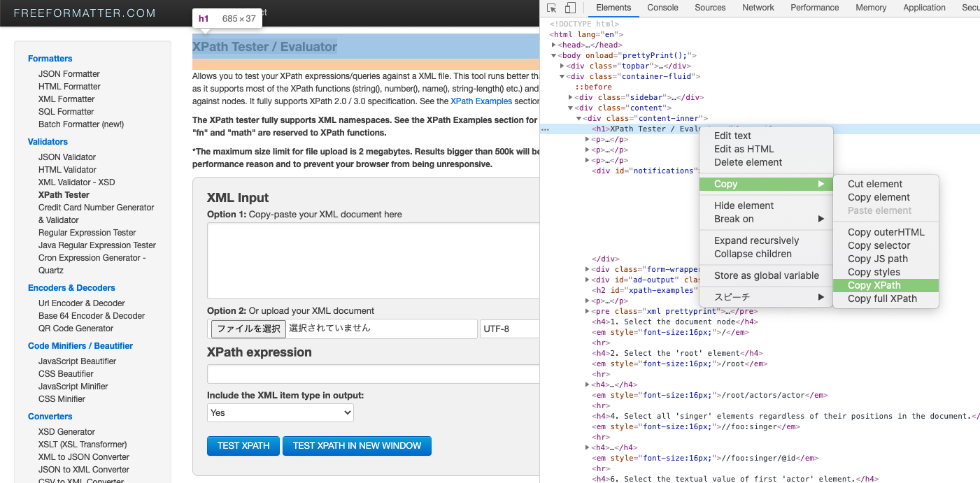Open the JSON Formatter link
The height and width of the screenshot is (483, 980).
69,73
